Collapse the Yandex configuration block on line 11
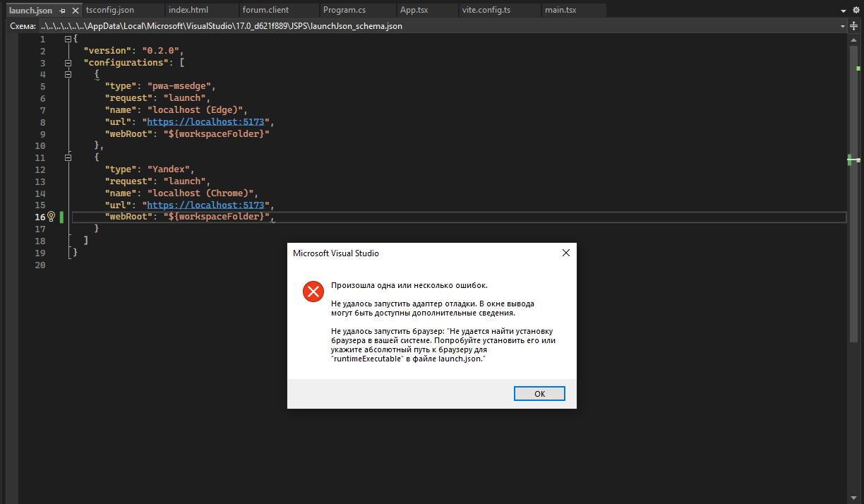The image size is (864, 504). click(x=68, y=157)
